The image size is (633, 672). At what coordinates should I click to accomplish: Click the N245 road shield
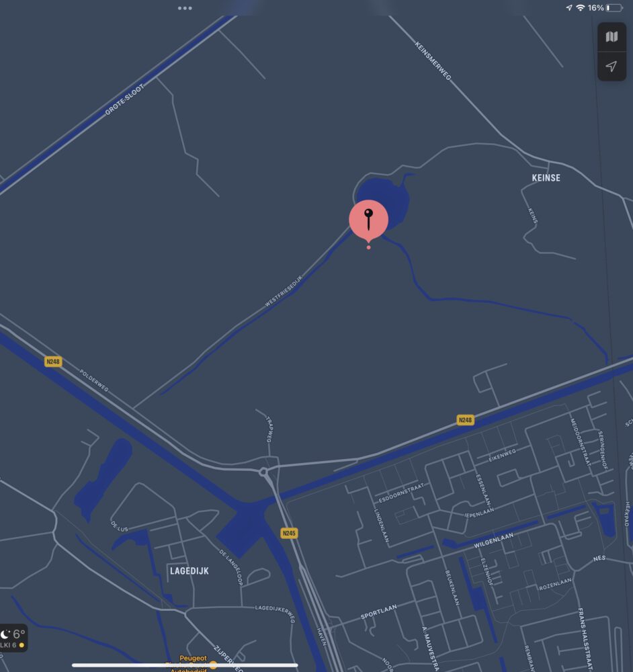(x=290, y=533)
